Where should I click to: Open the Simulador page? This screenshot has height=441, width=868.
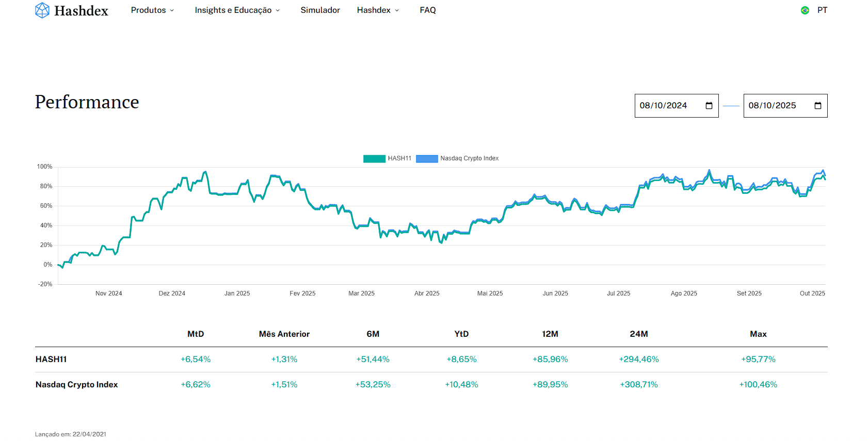320,10
